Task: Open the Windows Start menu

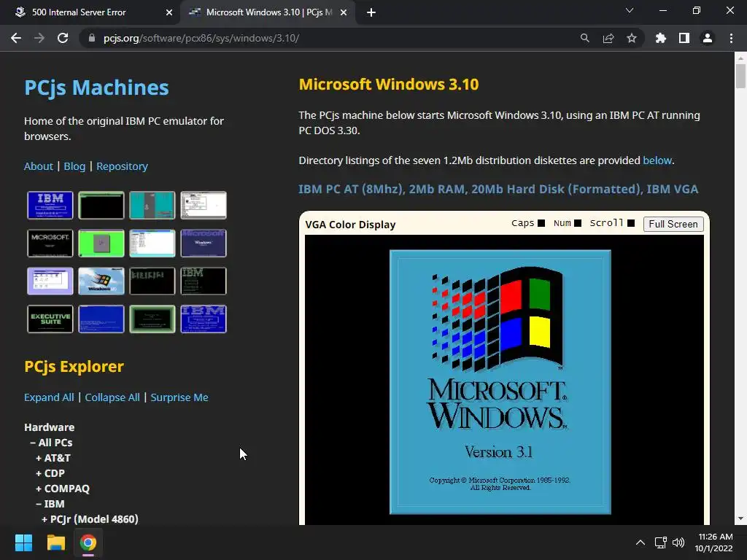Action: [x=23, y=542]
